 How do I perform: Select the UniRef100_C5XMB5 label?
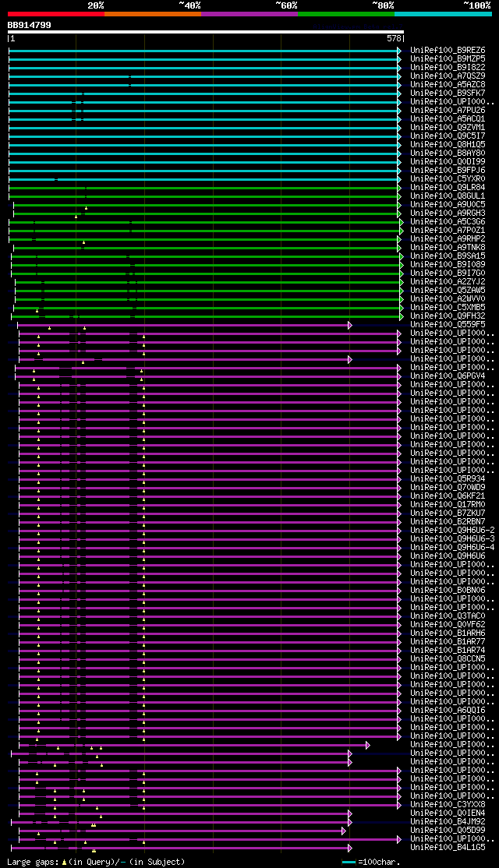point(448,308)
